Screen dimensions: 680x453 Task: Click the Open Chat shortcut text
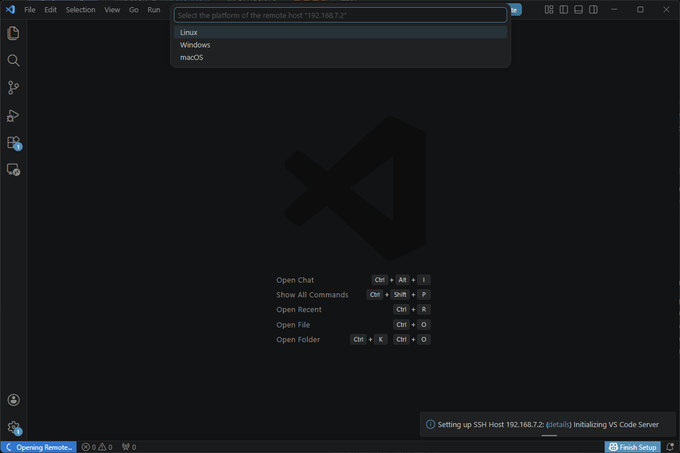pyautogui.click(x=295, y=280)
